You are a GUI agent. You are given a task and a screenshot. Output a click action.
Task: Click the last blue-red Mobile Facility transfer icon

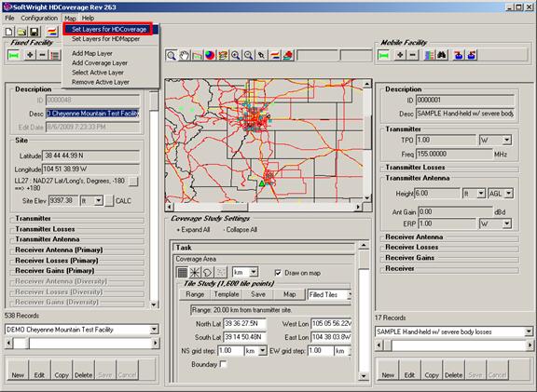tap(472, 55)
